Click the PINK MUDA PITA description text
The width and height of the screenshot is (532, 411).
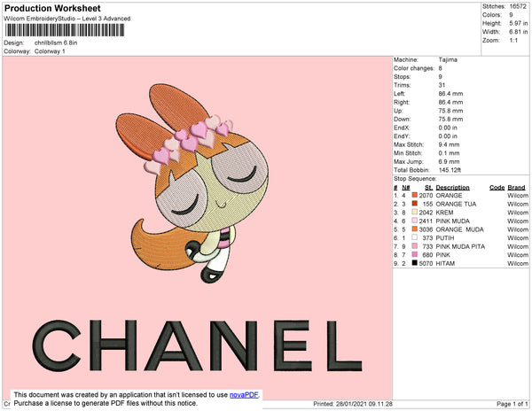[x=460, y=246]
